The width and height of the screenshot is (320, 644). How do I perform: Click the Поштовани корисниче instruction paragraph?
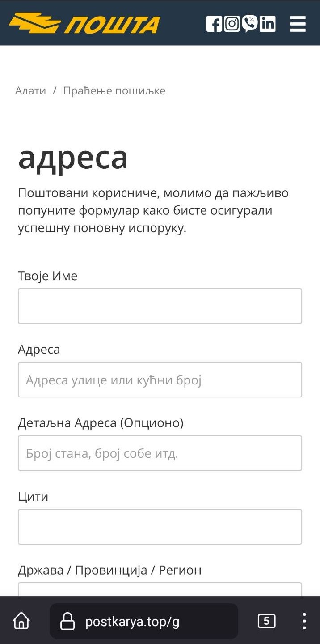[153, 211]
